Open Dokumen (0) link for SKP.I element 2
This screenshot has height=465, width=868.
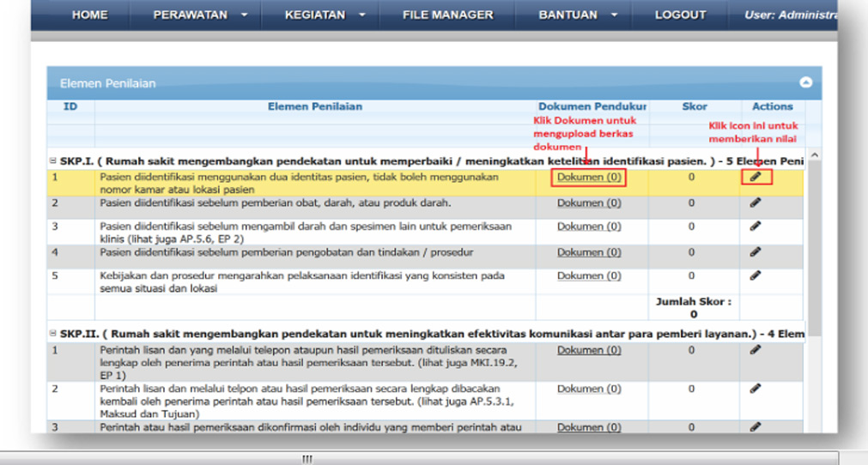[589, 203]
